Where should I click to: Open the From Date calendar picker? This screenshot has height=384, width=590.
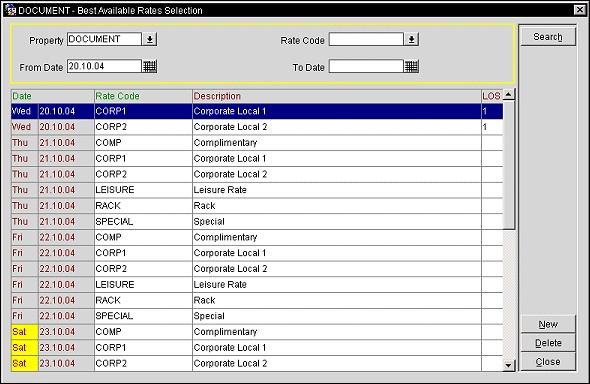(x=150, y=67)
